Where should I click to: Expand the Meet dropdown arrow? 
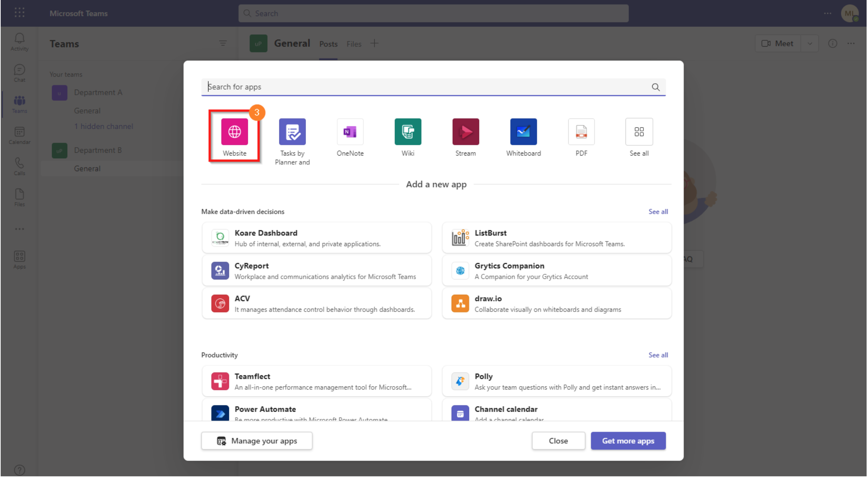click(809, 43)
